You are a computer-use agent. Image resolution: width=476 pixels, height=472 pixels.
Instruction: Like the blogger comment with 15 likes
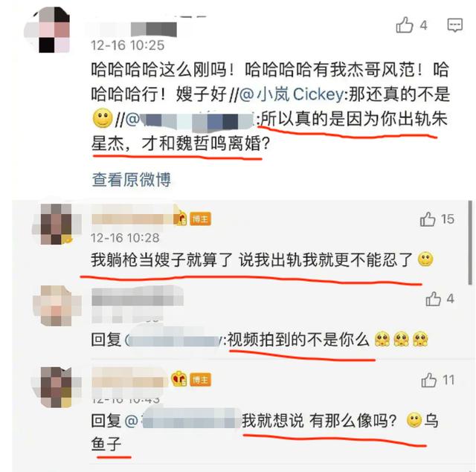[x=428, y=219]
